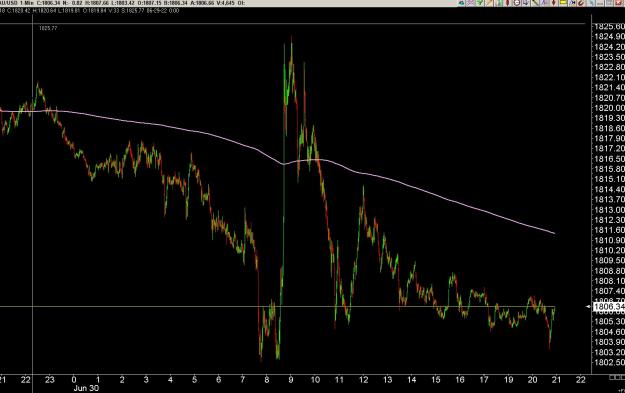625x393 pixels.
Task: Click the 1813.00 price axis label
Action: point(609,210)
